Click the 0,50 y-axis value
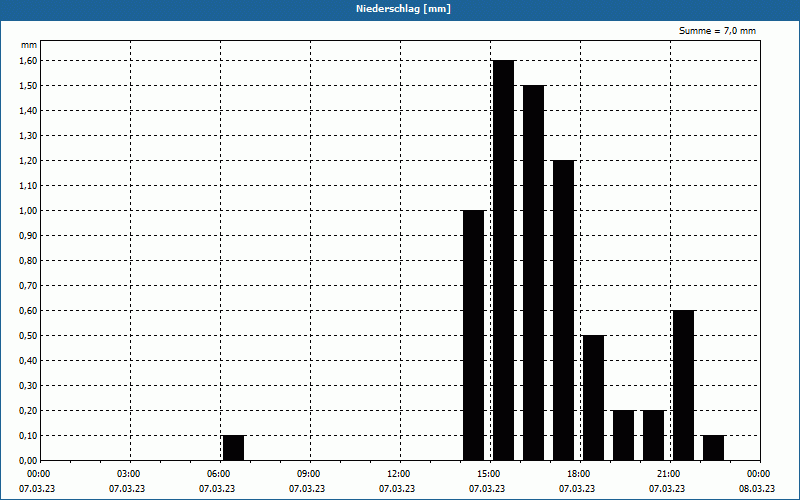The image size is (800, 500). click(28, 336)
